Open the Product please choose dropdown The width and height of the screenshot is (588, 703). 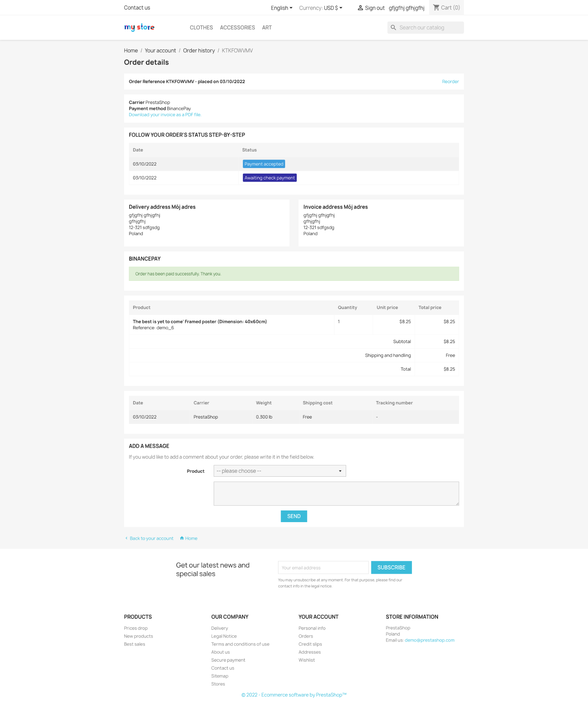280,471
